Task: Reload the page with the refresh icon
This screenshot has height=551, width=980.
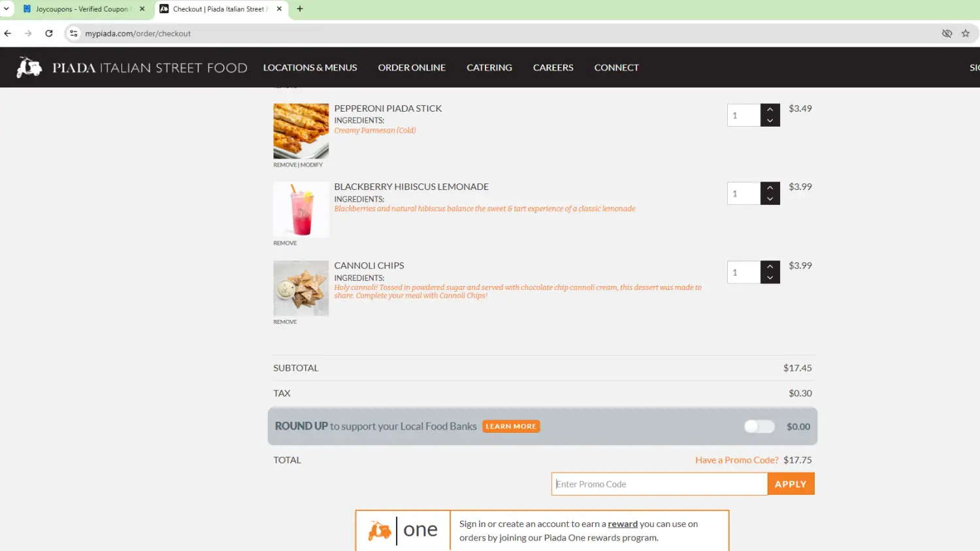Action: coord(49,33)
